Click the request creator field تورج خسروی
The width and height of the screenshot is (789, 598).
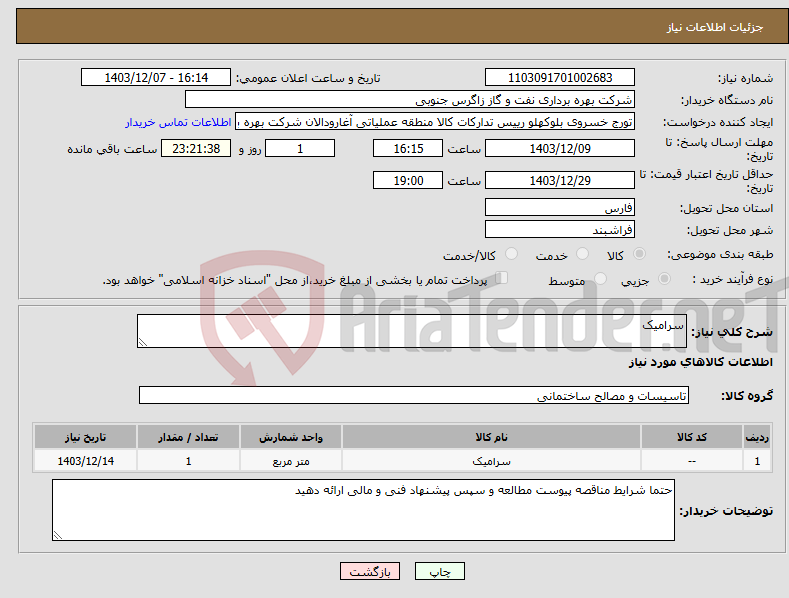point(435,122)
